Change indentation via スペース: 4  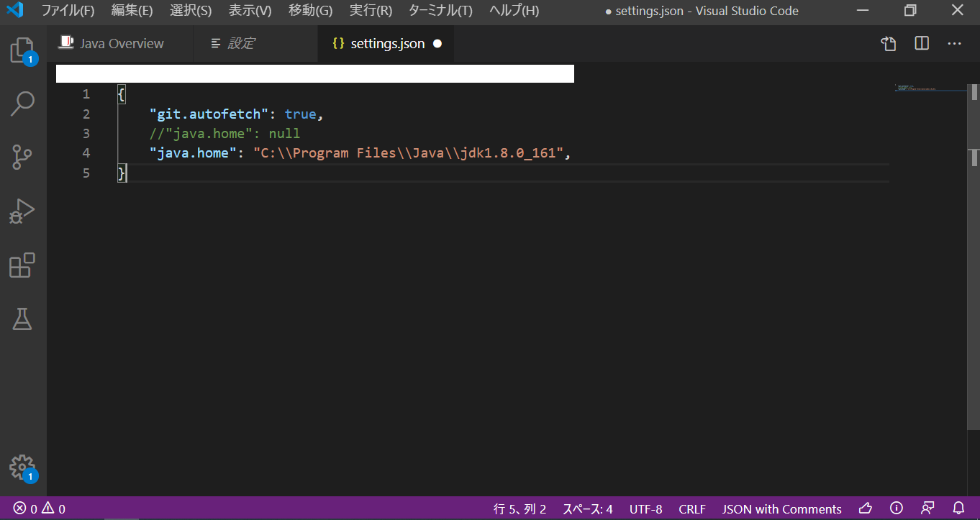pyautogui.click(x=587, y=509)
